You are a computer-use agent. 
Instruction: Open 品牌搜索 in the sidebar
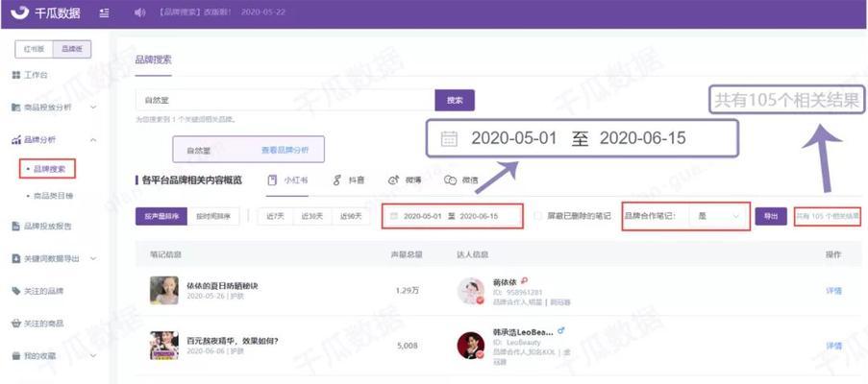[47, 169]
